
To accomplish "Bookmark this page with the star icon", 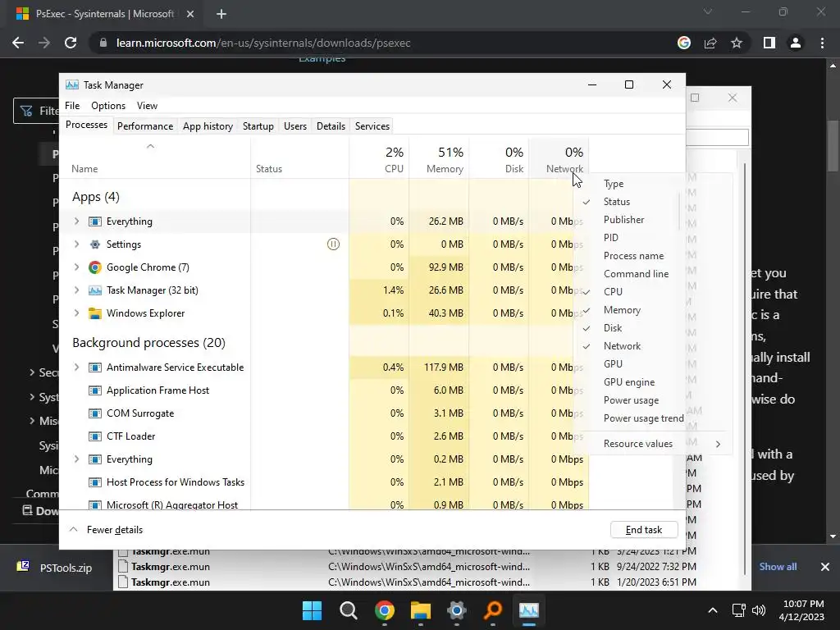I will tap(737, 43).
